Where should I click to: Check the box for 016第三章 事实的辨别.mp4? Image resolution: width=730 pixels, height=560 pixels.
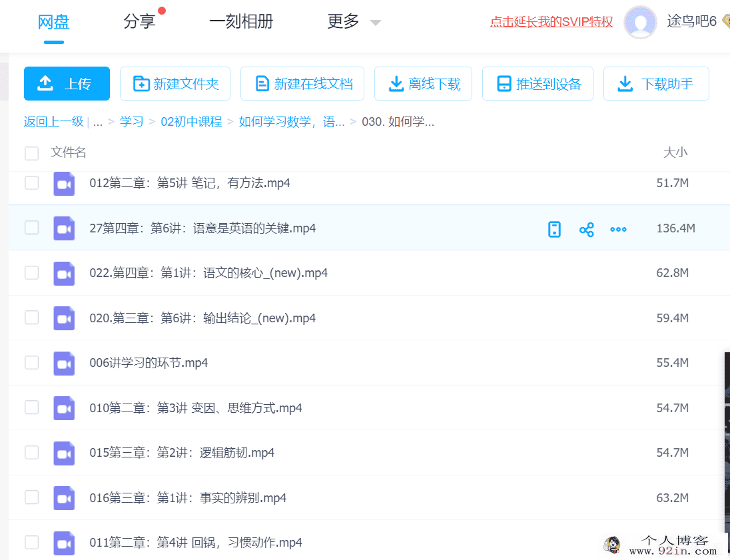tap(32, 497)
